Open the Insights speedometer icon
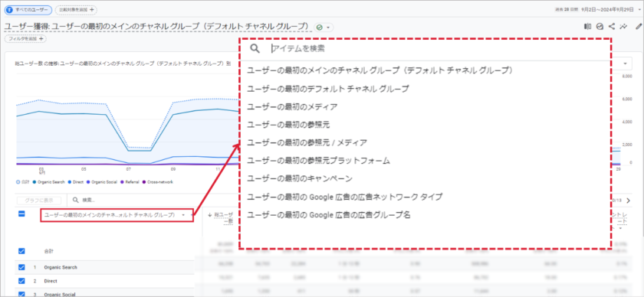 tap(600, 27)
